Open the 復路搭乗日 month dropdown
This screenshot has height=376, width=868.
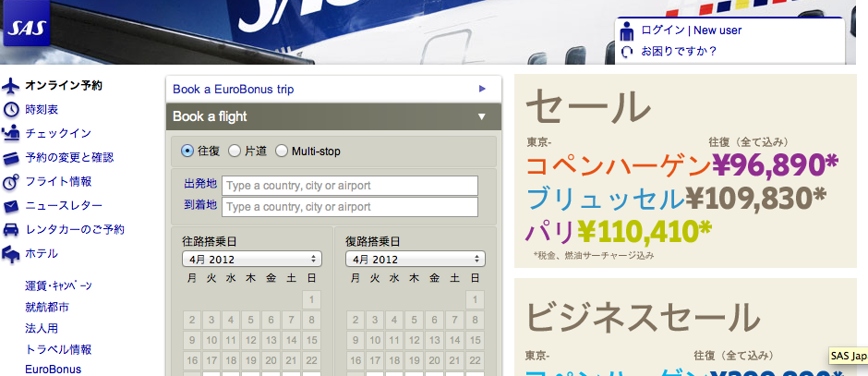[416, 259]
